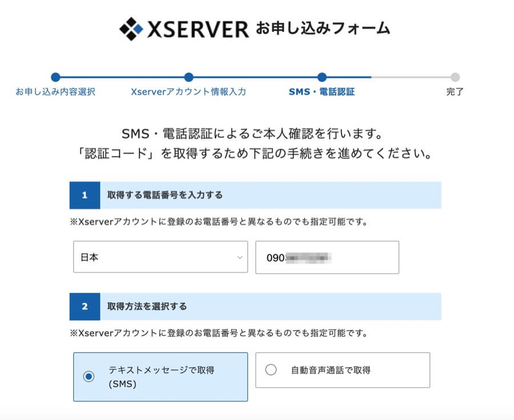Go to Xserverアカウント情報入力 step label
Screen dimensions: 514x420
pos(188,92)
